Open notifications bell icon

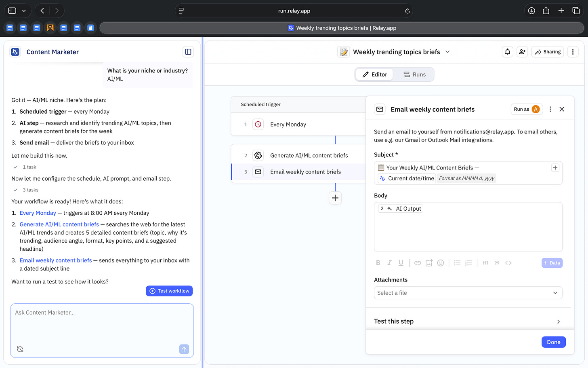pyautogui.click(x=508, y=52)
